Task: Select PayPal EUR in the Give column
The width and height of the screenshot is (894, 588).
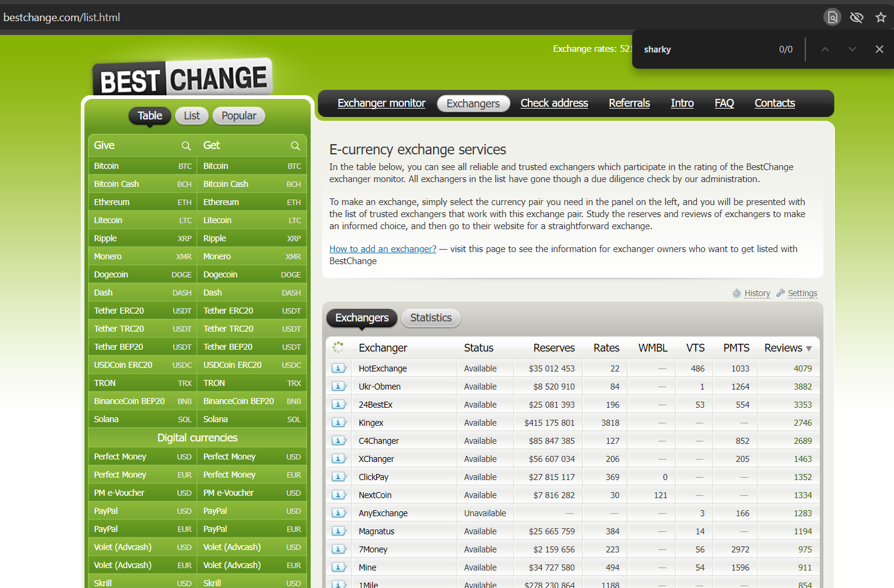Action: 143,529
